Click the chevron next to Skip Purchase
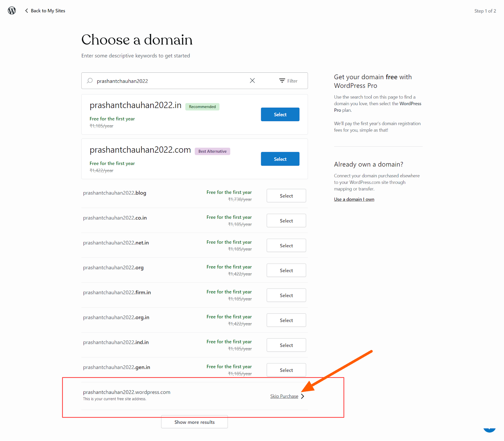Viewport: 504px width, 441px height. [x=303, y=396]
